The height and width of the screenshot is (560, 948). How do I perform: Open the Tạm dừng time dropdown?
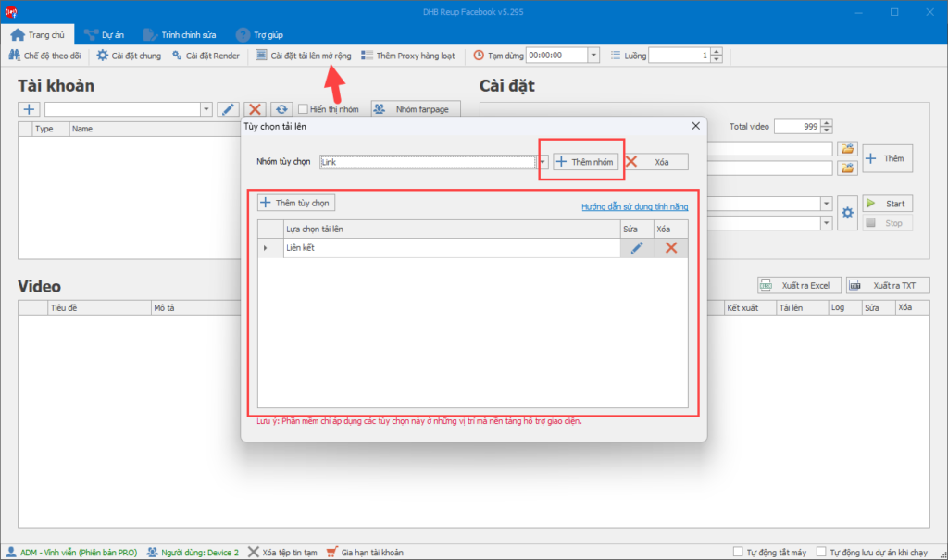[x=593, y=56]
